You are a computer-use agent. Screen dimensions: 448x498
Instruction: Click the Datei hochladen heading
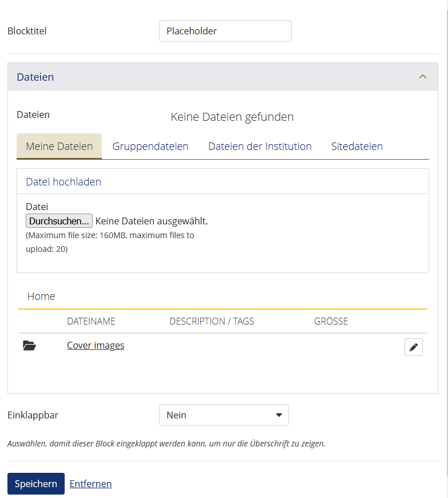pyautogui.click(x=64, y=181)
